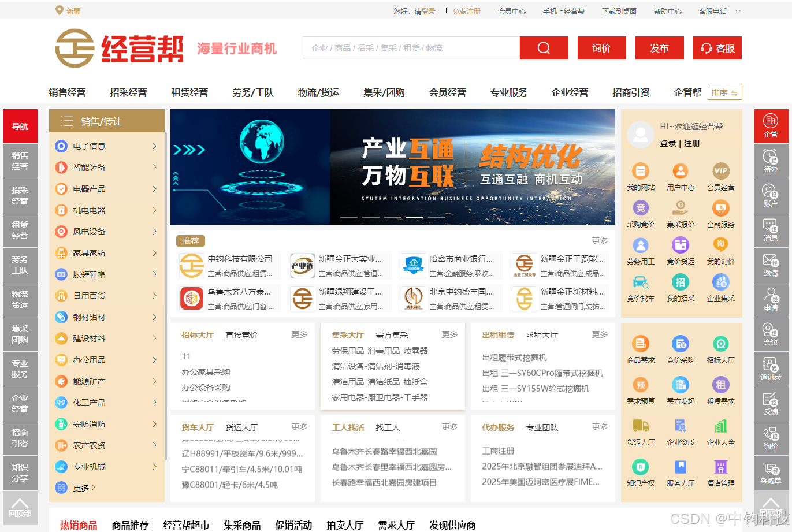Expand the 钢材铝材 category chevron

coord(154,317)
